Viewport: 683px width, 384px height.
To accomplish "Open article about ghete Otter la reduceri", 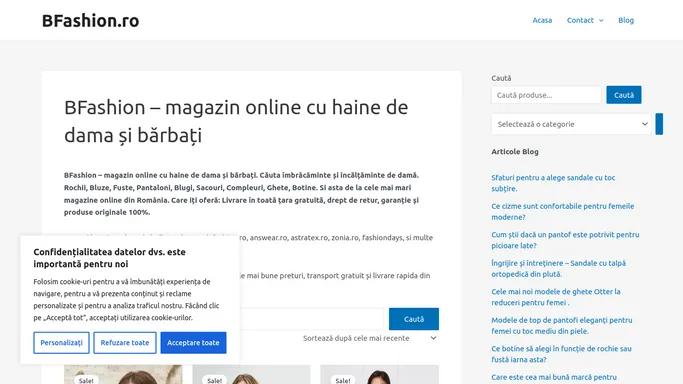I will click(x=556, y=297).
